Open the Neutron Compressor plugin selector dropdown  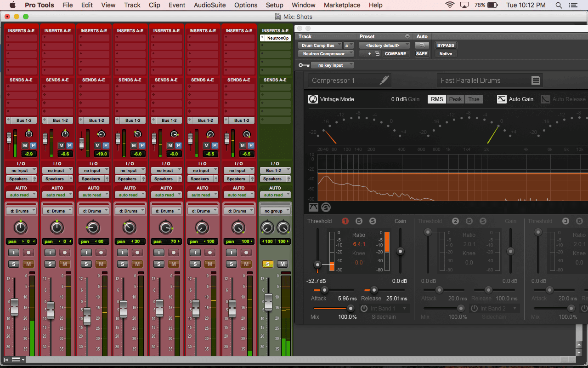[326, 54]
